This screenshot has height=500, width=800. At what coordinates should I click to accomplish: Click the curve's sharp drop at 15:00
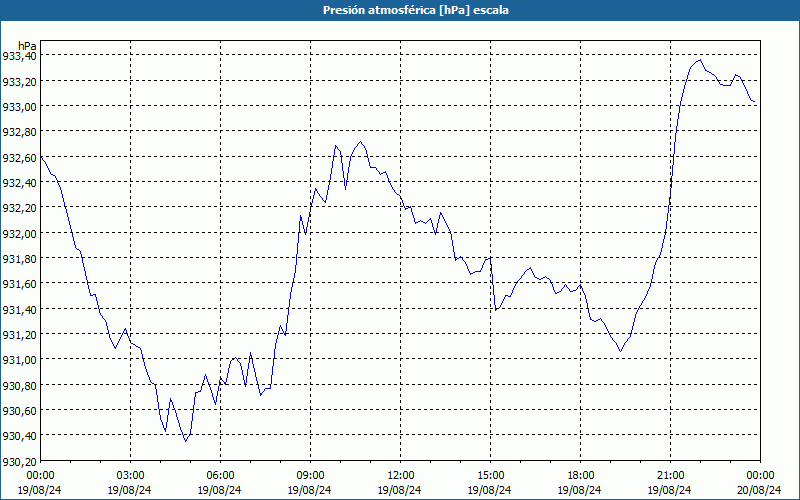click(493, 284)
